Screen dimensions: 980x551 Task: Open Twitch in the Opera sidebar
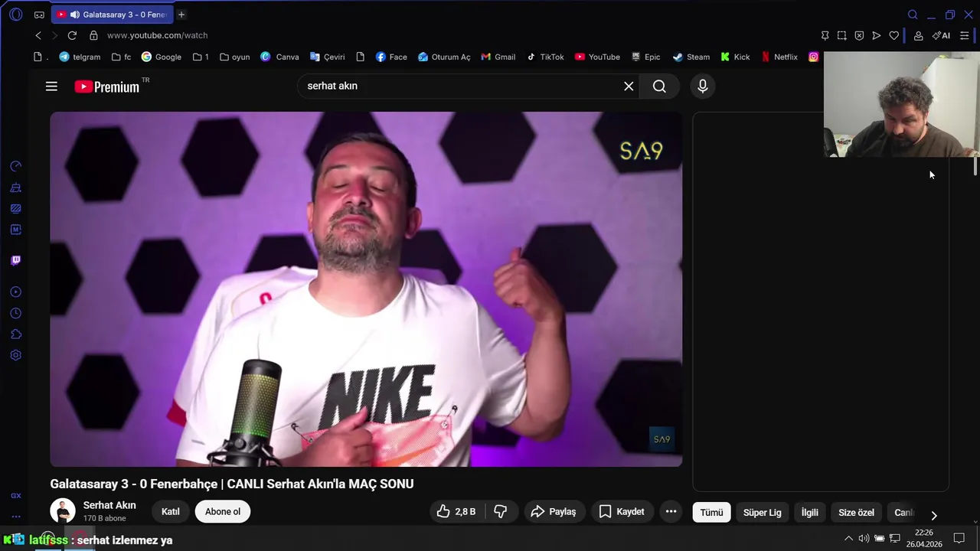click(15, 260)
